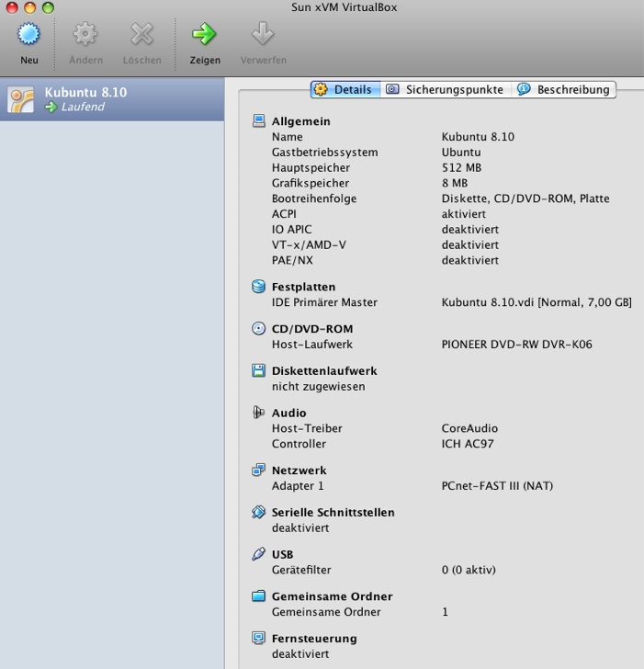Click the value '8 MB'
Image resolution: width=644 pixels, height=669 pixels.
click(x=455, y=183)
